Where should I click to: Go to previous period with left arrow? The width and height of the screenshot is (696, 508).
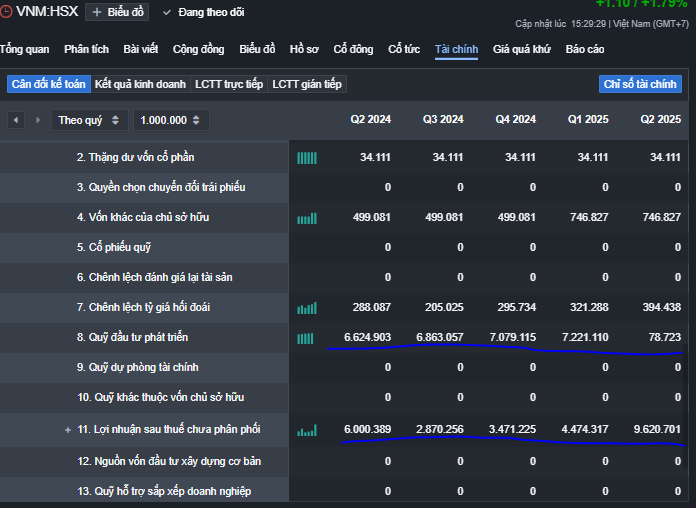[16, 120]
